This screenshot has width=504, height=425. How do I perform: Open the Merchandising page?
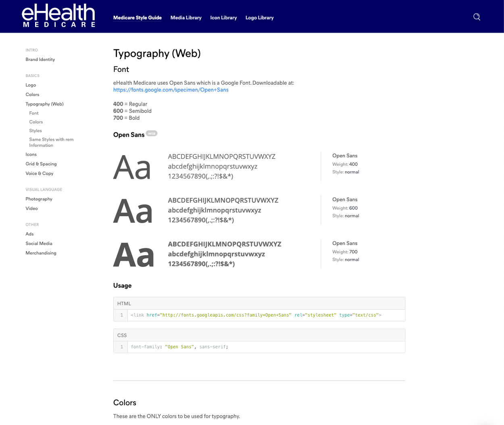41,253
